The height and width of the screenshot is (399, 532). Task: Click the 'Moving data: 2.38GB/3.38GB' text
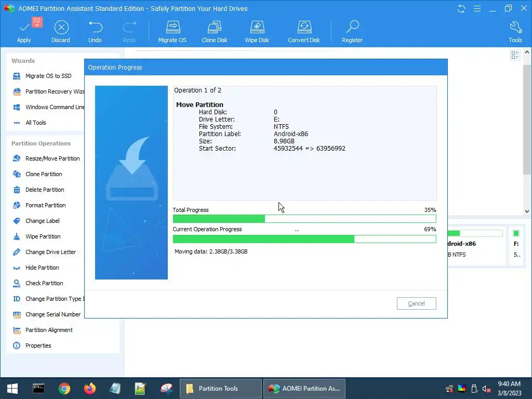[211, 251]
